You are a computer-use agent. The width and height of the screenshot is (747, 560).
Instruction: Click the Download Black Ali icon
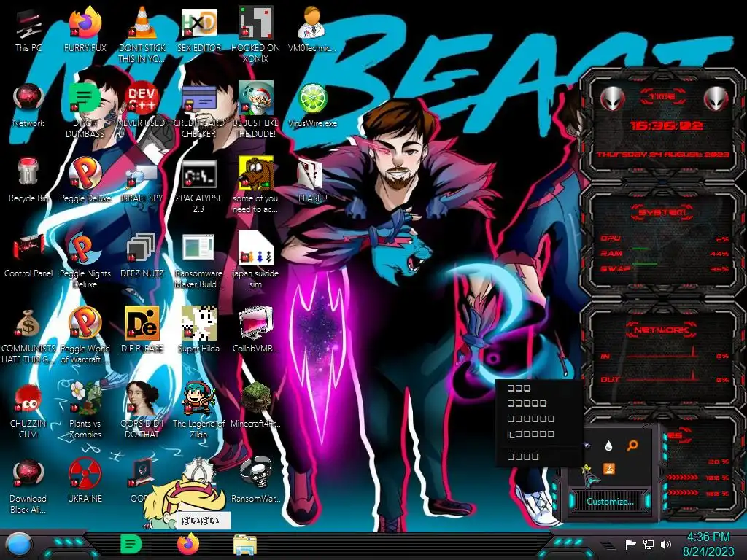[x=28, y=486]
